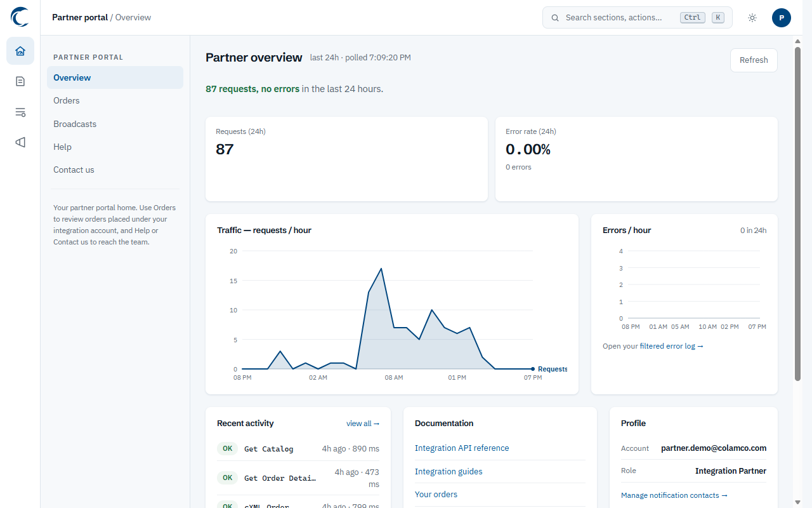The height and width of the screenshot is (508, 812).
Task: Click the OK badge beside Get Catalog
Action: point(227,449)
